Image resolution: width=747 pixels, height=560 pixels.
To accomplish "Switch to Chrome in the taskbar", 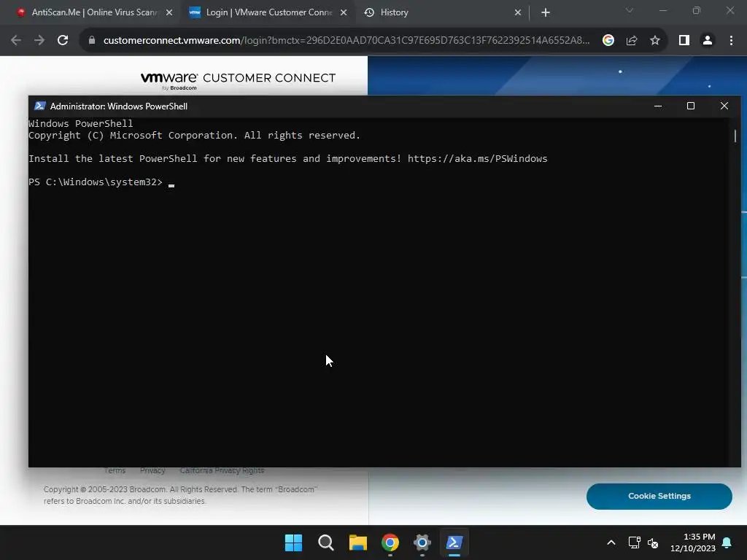I will [390, 542].
